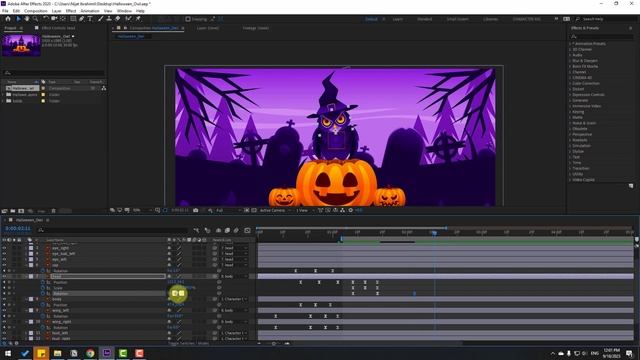Select the Puppet Pin tool
The height and width of the screenshot is (360, 640).
tap(138, 19)
